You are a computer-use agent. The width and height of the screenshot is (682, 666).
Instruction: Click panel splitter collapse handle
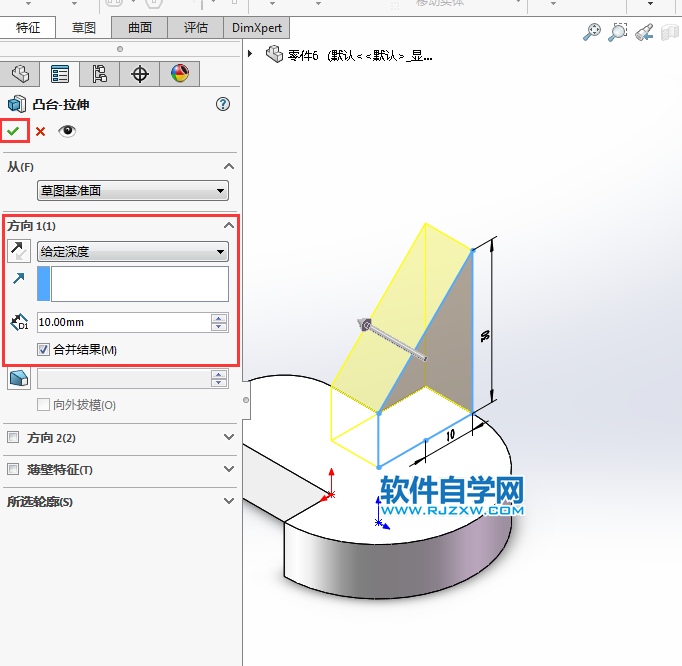click(246, 400)
